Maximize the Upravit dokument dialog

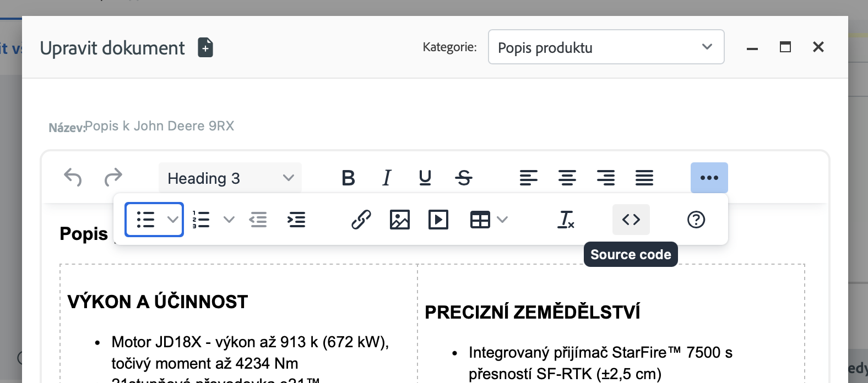[x=785, y=47]
